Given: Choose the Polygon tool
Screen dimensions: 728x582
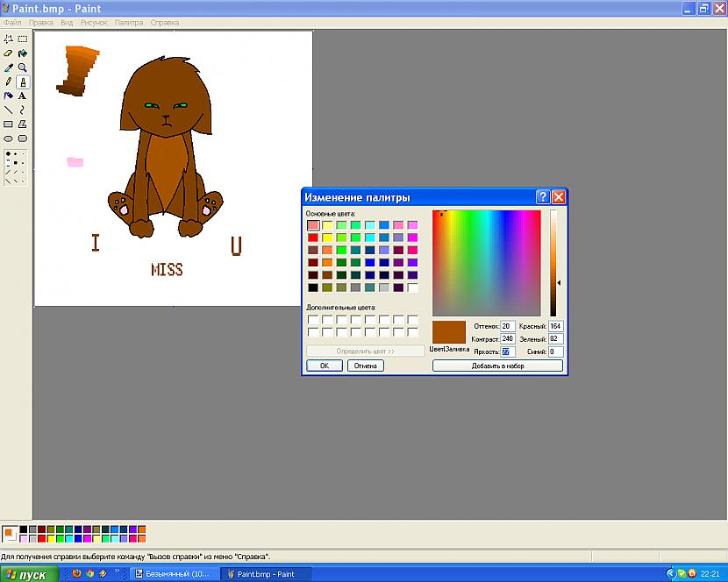Looking at the screenshot, I should (22, 124).
